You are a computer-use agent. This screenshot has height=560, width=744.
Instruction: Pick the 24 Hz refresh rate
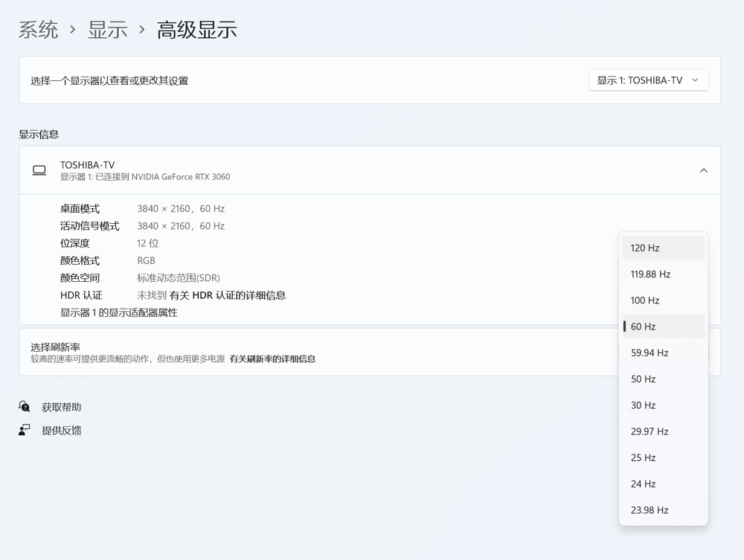(662, 483)
